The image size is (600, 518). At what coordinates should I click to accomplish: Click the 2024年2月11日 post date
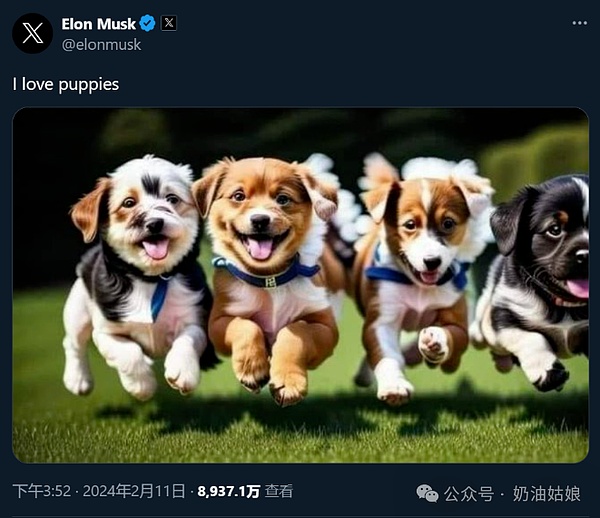point(134,491)
